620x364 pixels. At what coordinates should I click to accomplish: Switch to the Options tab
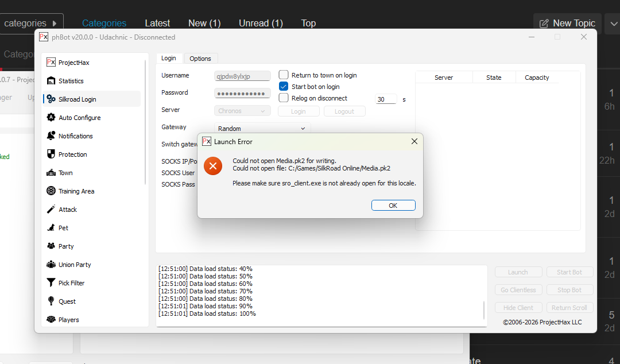tap(200, 59)
